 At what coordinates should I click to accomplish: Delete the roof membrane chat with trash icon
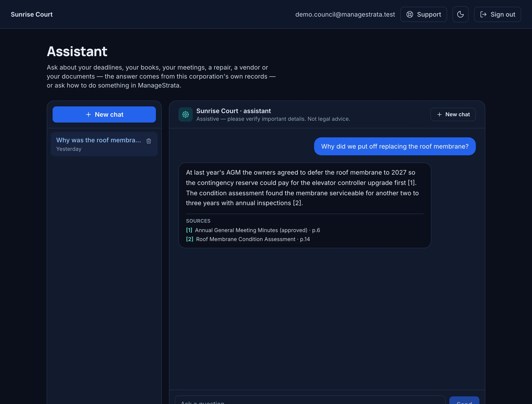(149, 141)
